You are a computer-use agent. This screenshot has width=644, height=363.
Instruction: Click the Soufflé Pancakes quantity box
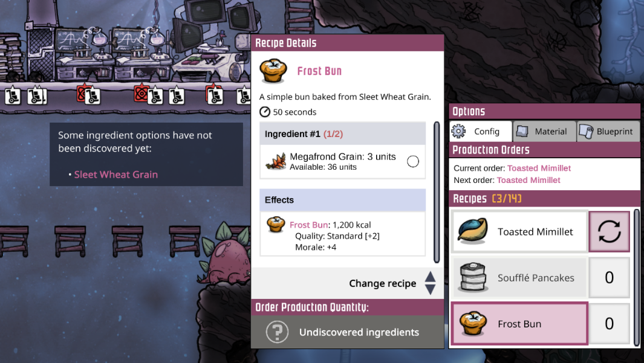click(x=609, y=278)
